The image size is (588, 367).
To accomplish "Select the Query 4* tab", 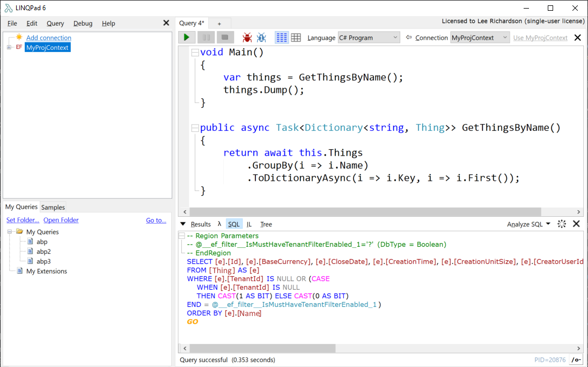I will 192,23.
